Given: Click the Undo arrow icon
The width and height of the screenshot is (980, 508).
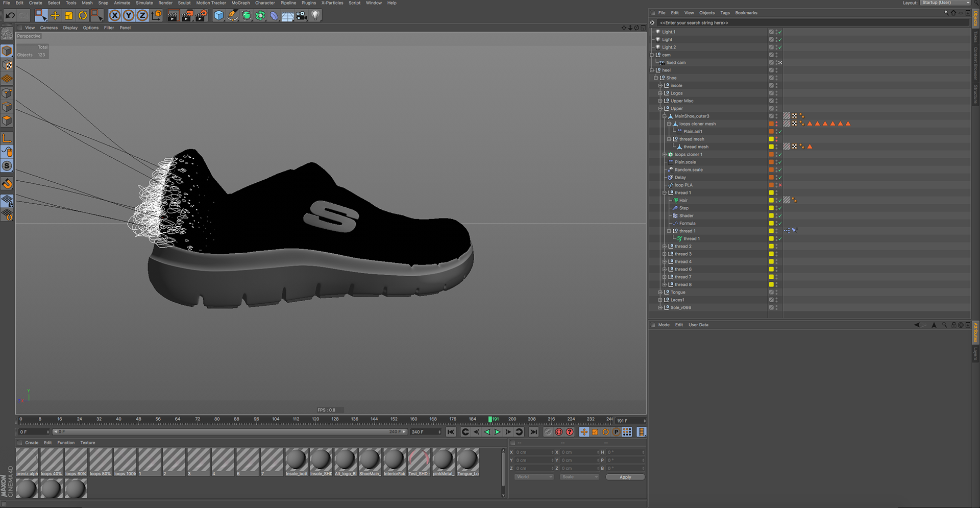Looking at the screenshot, I should click(10, 15).
